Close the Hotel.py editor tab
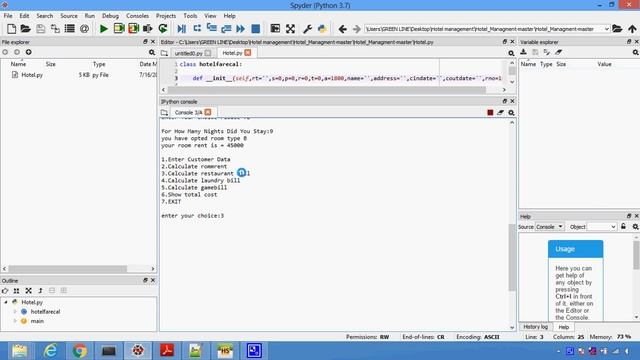This screenshot has height=360, width=640. (248, 53)
